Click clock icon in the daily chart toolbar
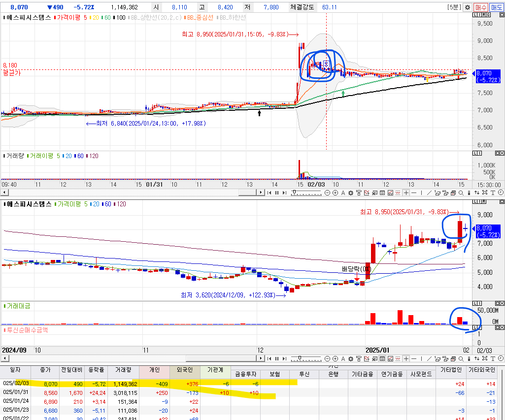This screenshot has width=505, height=420. pyautogui.click(x=501, y=358)
